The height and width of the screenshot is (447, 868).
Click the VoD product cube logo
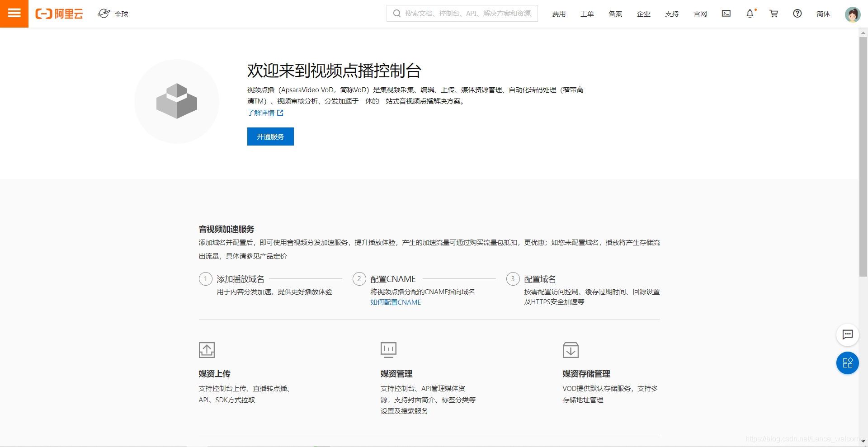[x=177, y=101]
